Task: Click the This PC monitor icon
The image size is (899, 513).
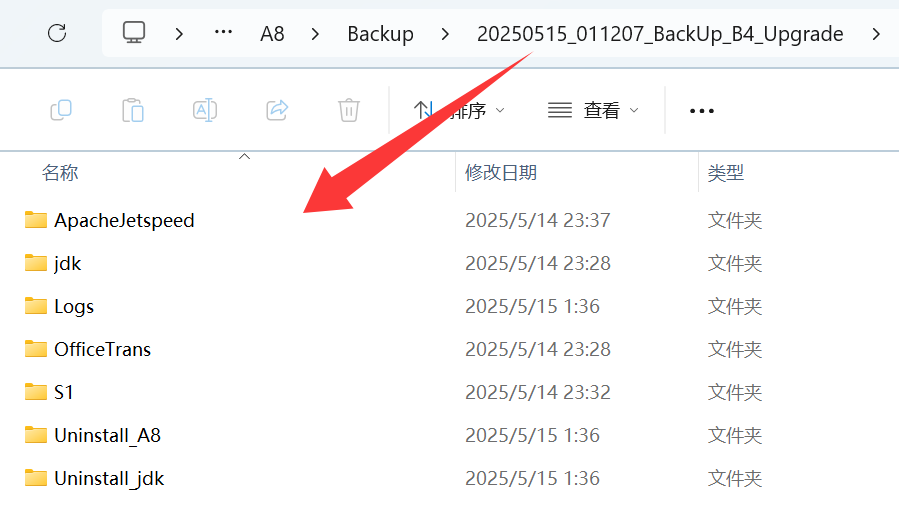Action: (x=134, y=33)
